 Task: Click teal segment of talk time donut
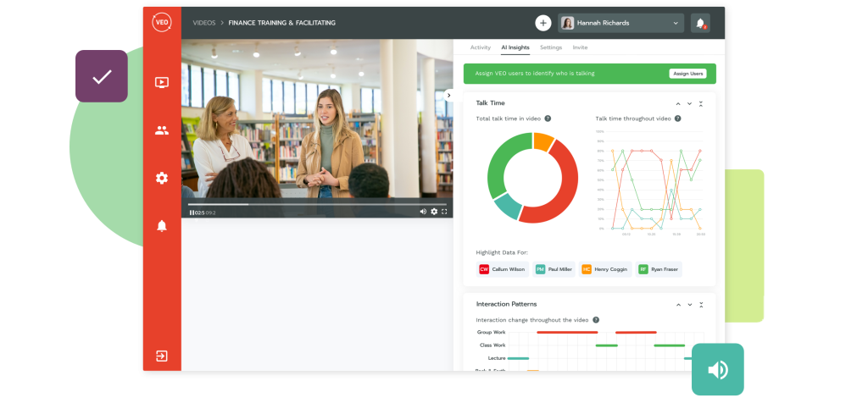point(509,205)
